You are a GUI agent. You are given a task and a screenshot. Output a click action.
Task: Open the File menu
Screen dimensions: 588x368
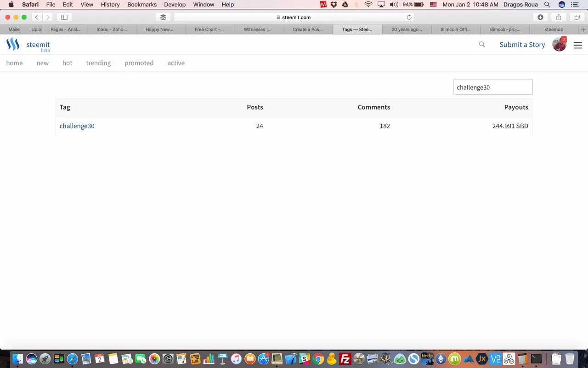pos(51,5)
